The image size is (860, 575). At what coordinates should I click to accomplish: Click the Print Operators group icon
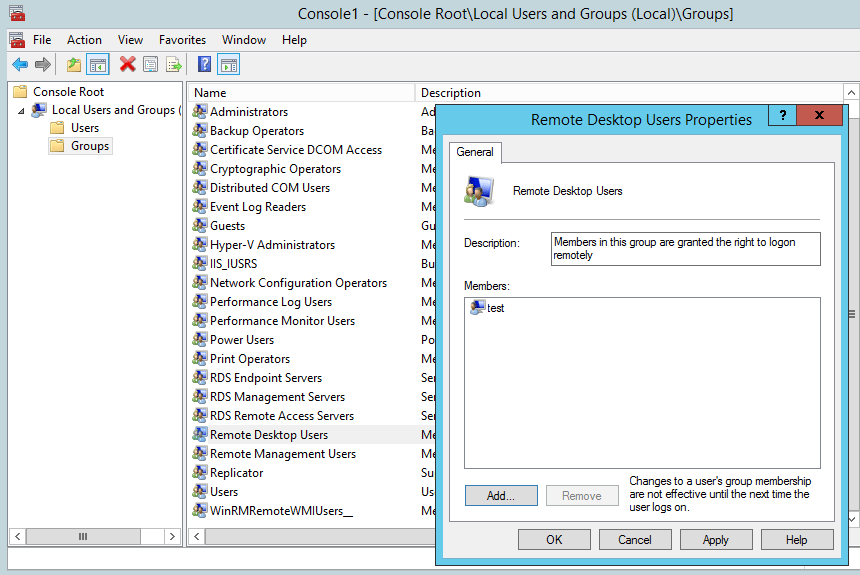click(x=200, y=358)
